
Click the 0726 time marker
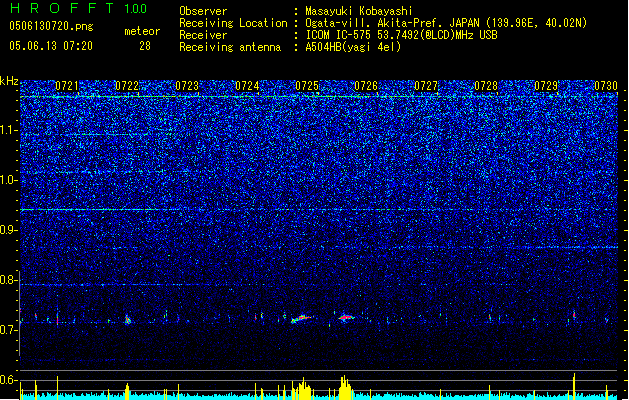(366, 86)
